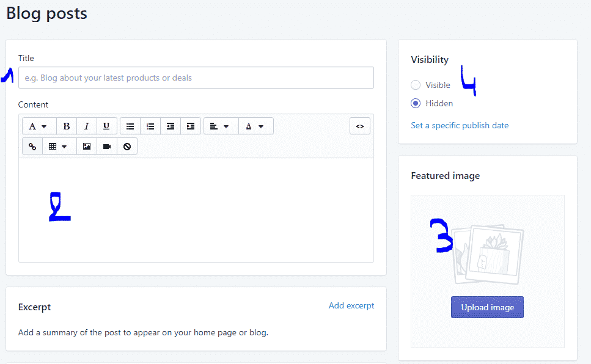The height and width of the screenshot is (364, 591).
Task: Show the HTML source view
Action: 360,126
